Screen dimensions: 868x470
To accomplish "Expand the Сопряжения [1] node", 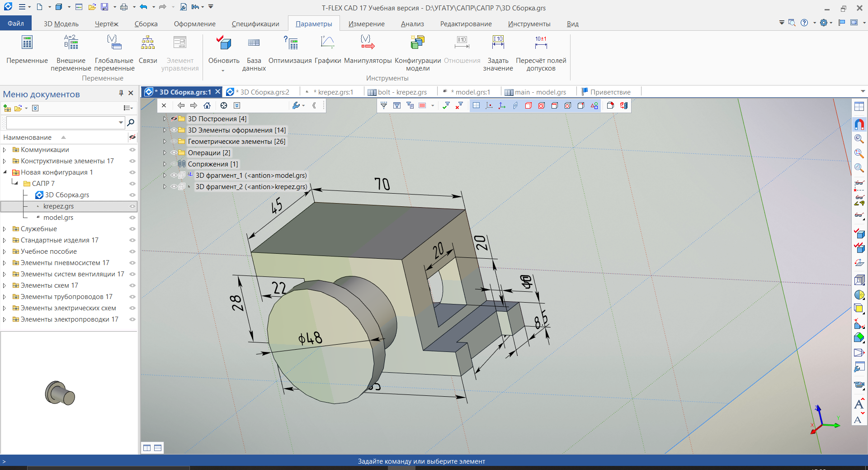I will 165,164.
